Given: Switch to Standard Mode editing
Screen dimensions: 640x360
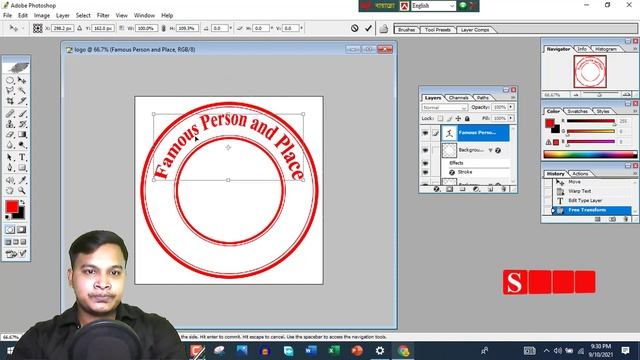Looking at the screenshot, I should point(10,230).
